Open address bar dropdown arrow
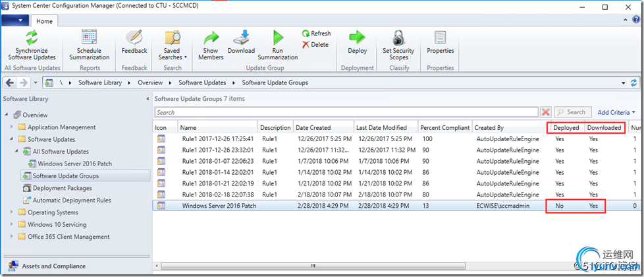This screenshot has width=644, height=277. tap(624, 82)
